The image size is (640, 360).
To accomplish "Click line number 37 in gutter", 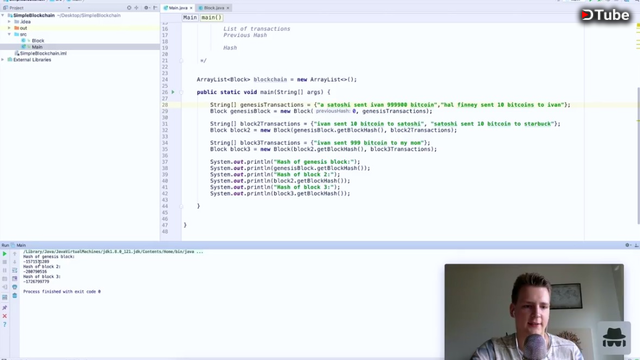I will [165, 162].
